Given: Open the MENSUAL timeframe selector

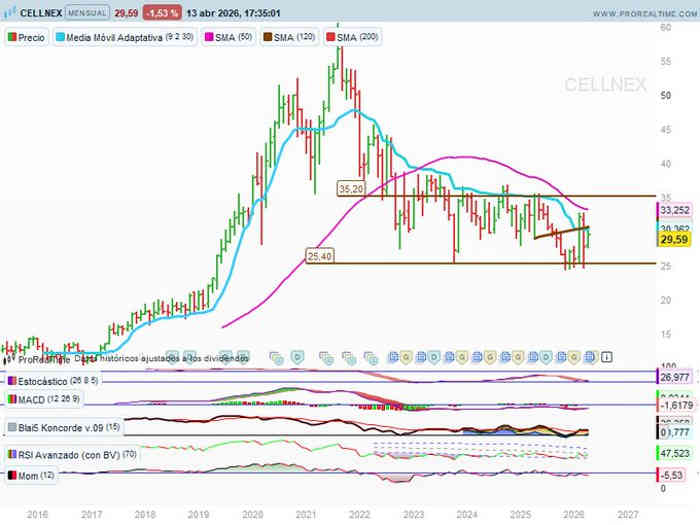Looking at the screenshot, I should [87, 14].
